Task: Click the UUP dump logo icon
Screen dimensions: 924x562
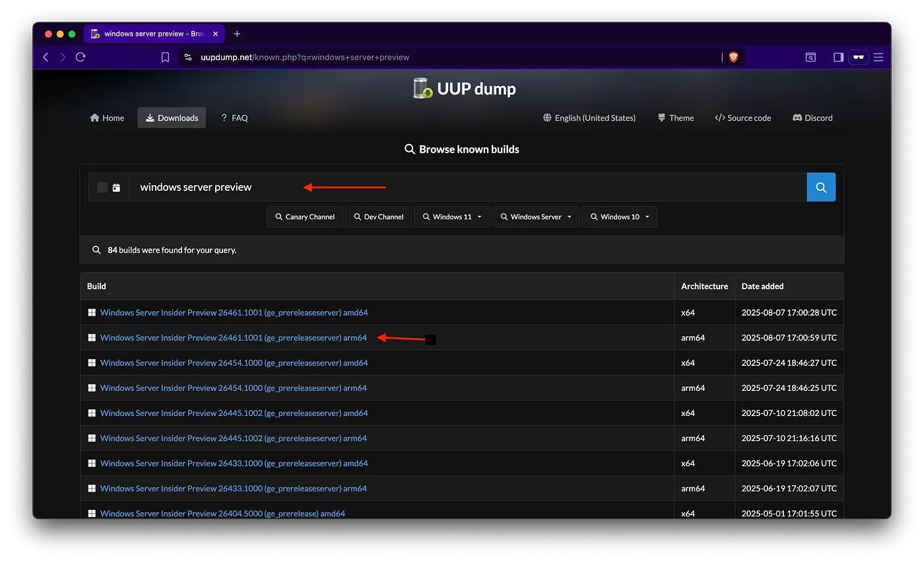Action: [422, 88]
